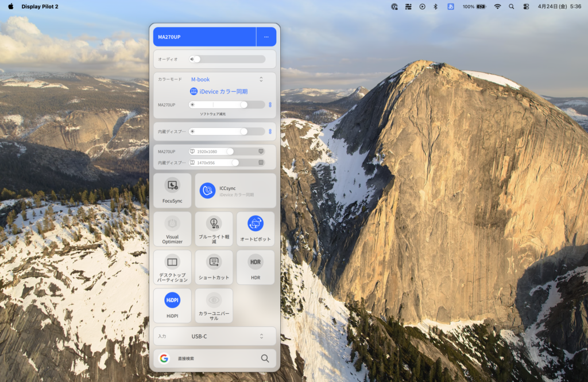Enable カラーユニバーサル color universal mode
This screenshot has width=588, height=382.
[x=214, y=306]
